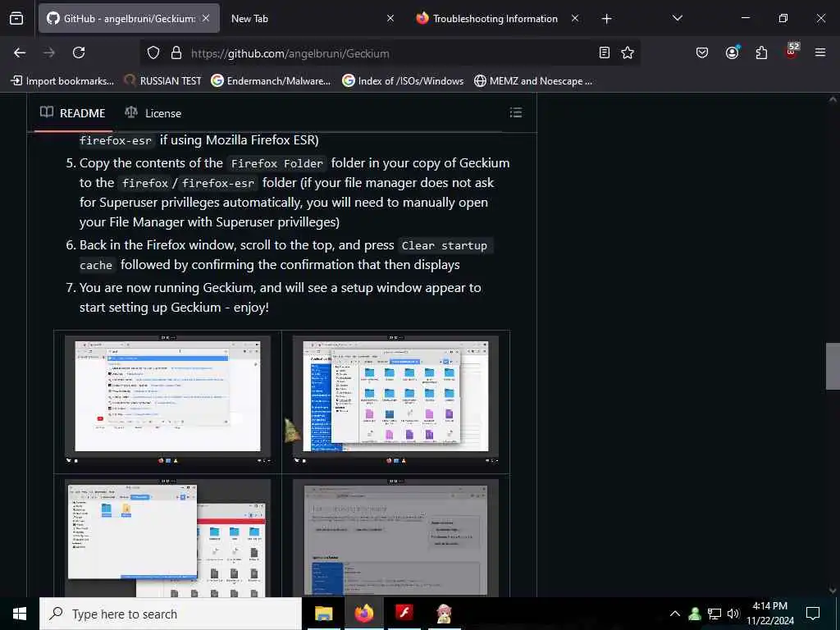Show hidden system tray icons

[675, 614]
